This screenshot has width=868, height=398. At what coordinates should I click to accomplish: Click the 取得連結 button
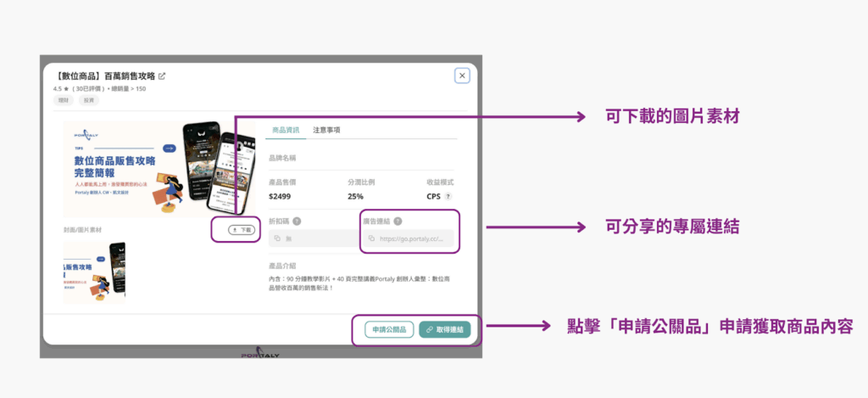click(x=444, y=329)
